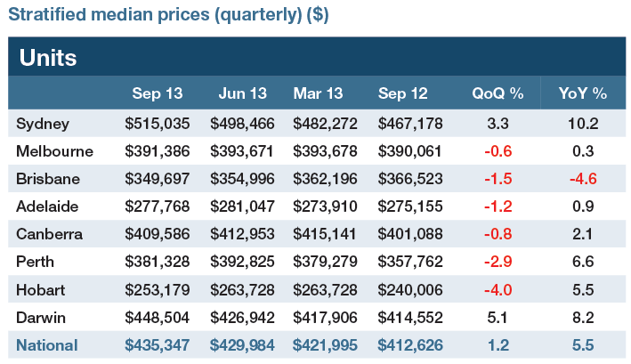Click the Sep 13 column header

pyautogui.click(x=158, y=93)
